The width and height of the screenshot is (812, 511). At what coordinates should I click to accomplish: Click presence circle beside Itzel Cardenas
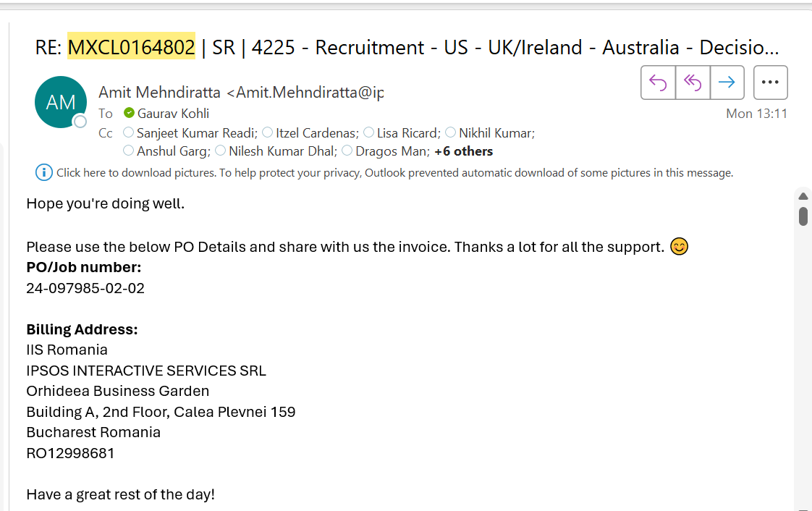click(x=267, y=132)
